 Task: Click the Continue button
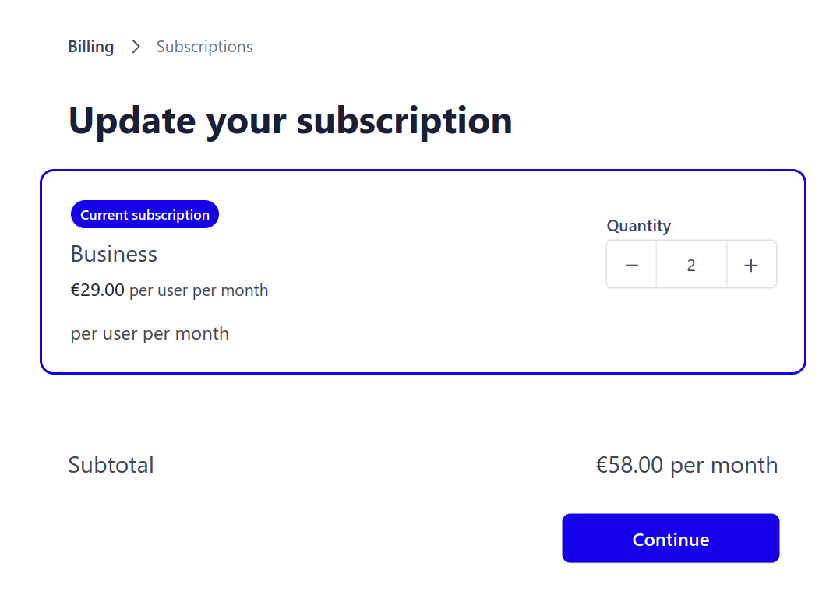click(670, 538)
